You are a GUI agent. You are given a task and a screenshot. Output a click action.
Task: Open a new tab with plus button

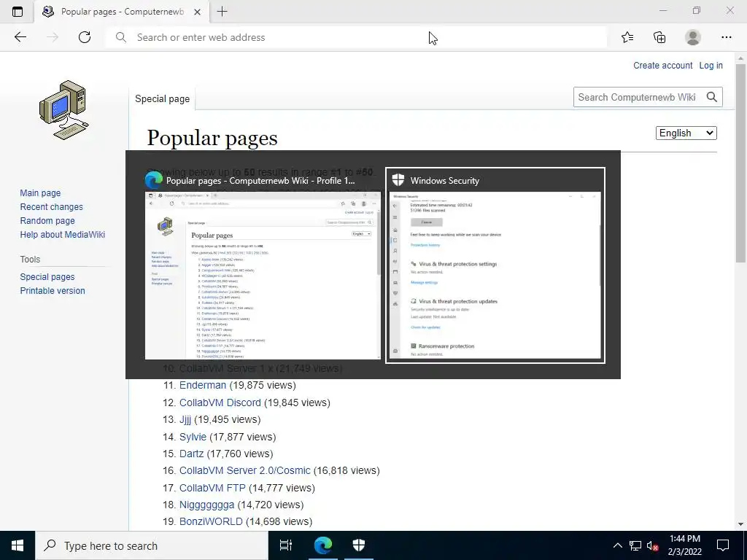click(222, 12)
